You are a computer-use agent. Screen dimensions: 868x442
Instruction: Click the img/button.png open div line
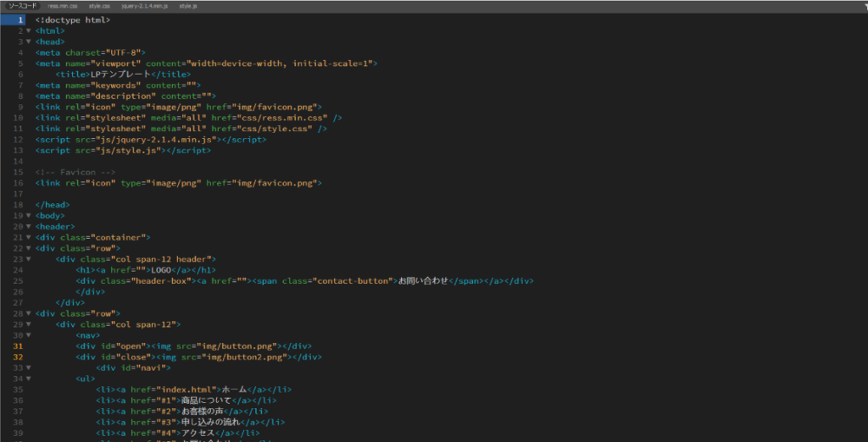click(193, 345)
